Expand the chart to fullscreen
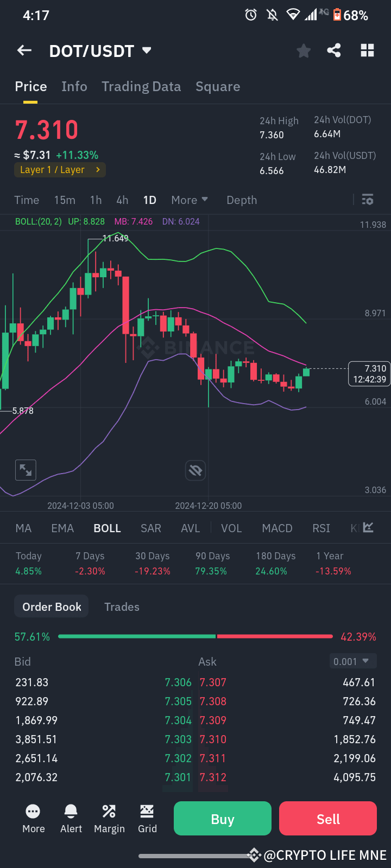The width and height of the screenshot is (391, 868). [x=24, y=470]
